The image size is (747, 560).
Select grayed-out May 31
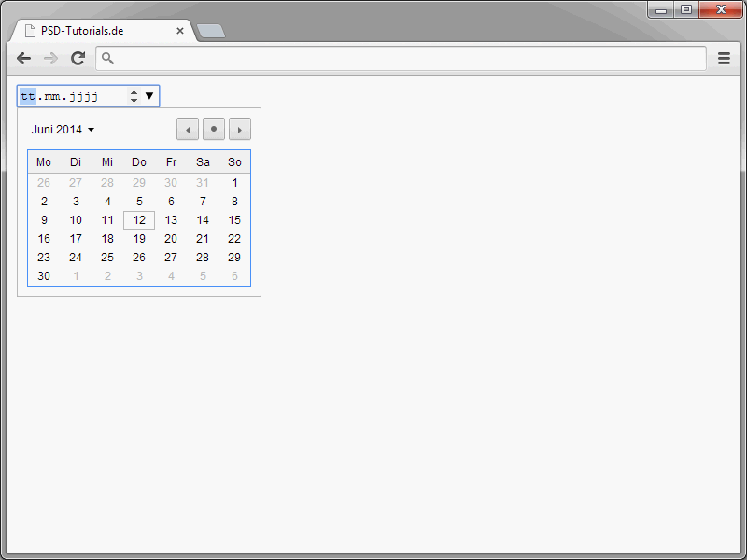[203, 182]
